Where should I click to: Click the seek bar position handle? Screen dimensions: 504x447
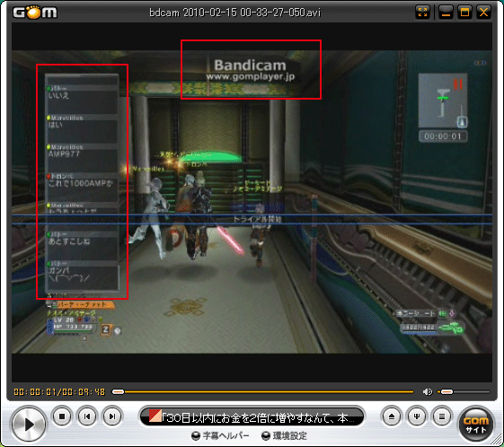pyautogui.click(x=118, y=391)
